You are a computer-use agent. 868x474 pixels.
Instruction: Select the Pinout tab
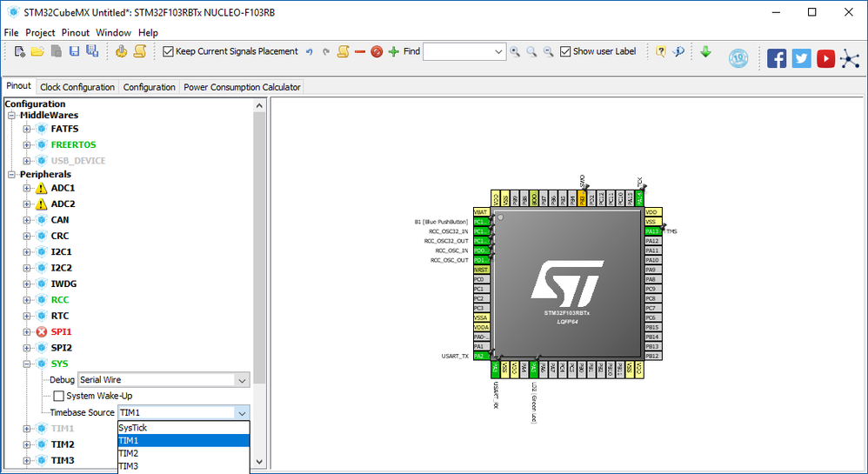pos(19,86)
